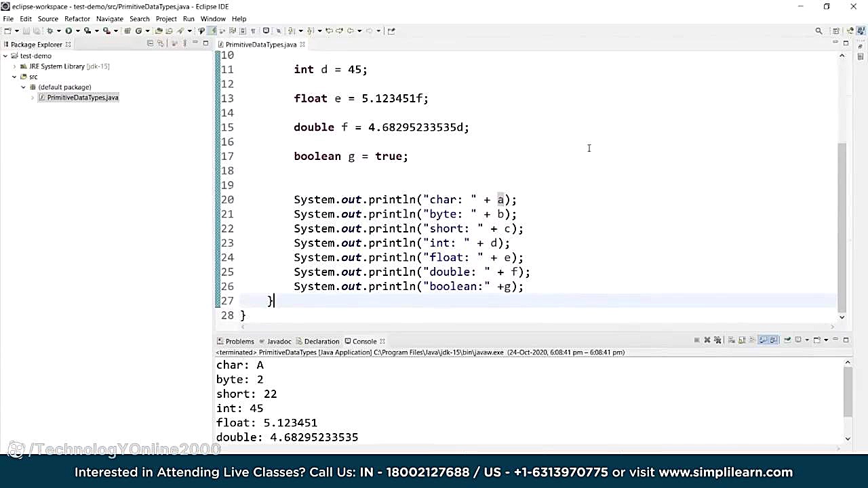Visit www.simplilearn.com from the banner
The image size is (868, 488).
point(725,472)
